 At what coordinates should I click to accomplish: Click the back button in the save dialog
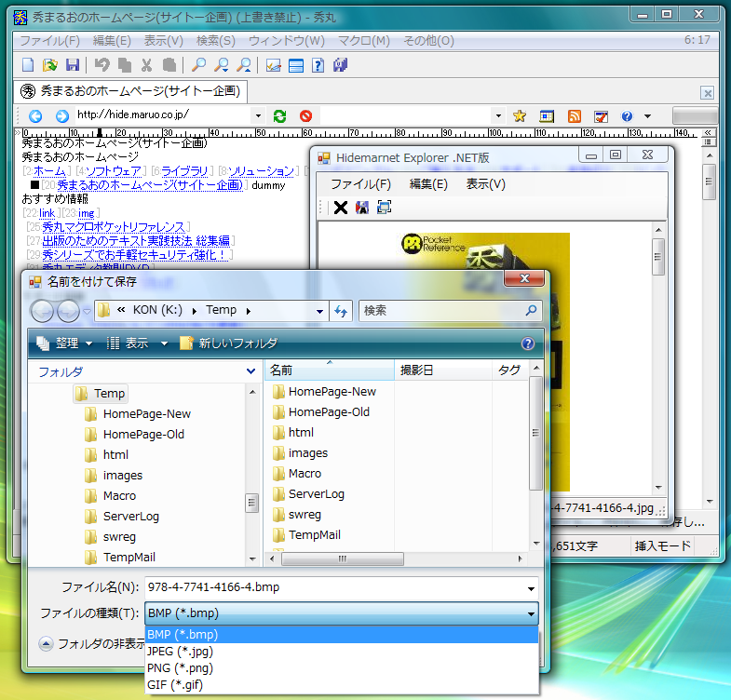pos(42,311)
